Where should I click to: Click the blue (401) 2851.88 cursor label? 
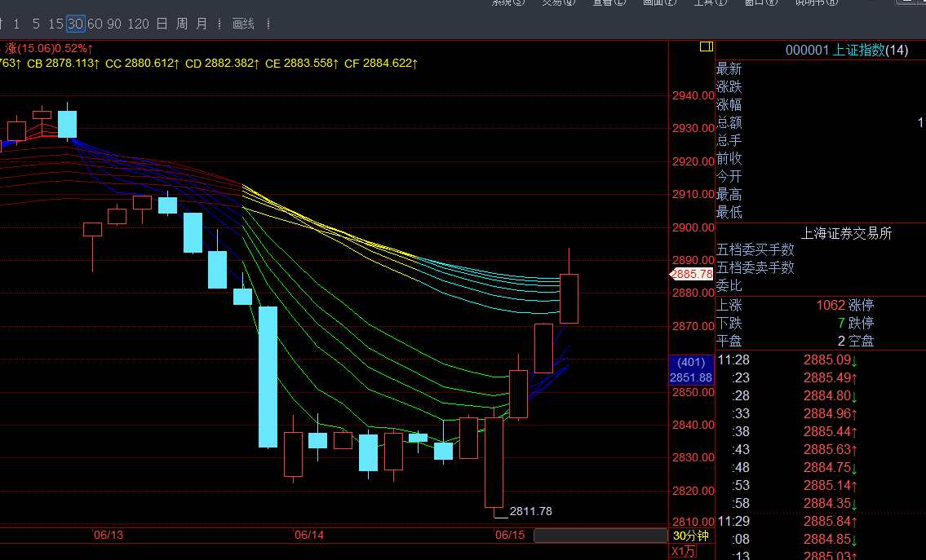[x=691, y=370]
